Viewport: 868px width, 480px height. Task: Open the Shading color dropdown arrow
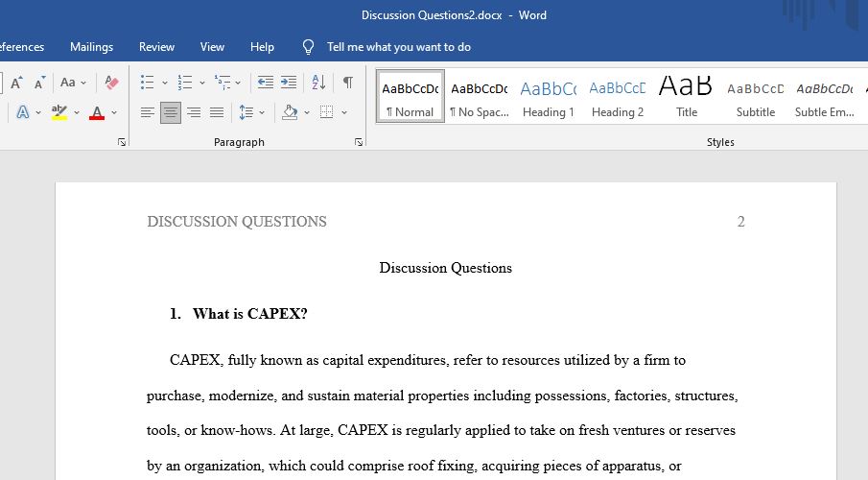(307, 112)
